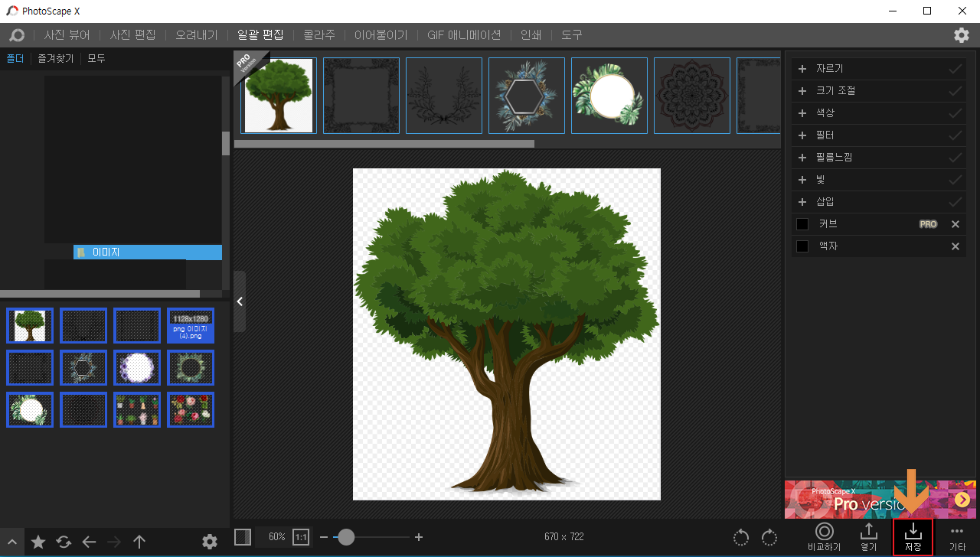Open the GIF 애니메이션 tab
The width and height of the screenshot is (980, 557).
(x=464, y=35)
